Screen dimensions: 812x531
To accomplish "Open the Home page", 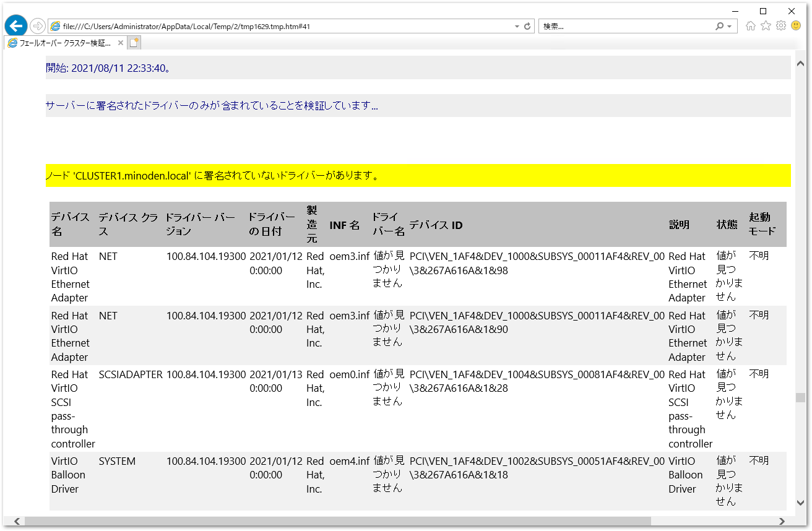I will [x=749, y=25].
